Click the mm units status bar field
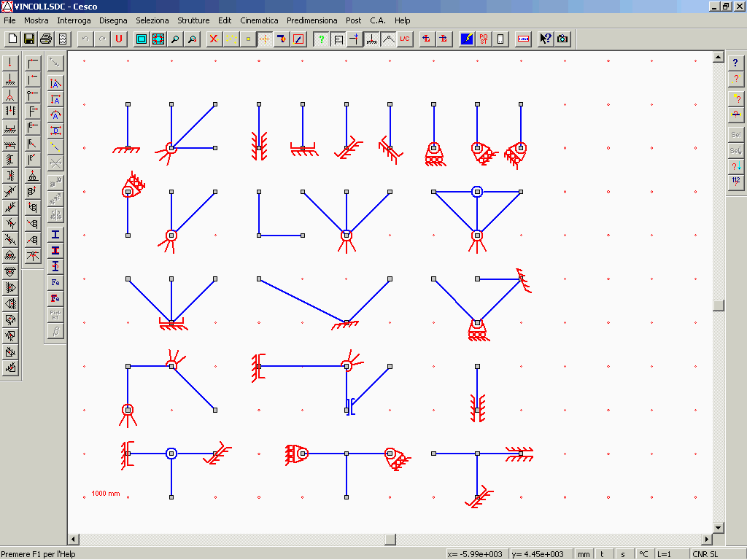This screenshot has width=747, height=560. click(x=584, y=554)
